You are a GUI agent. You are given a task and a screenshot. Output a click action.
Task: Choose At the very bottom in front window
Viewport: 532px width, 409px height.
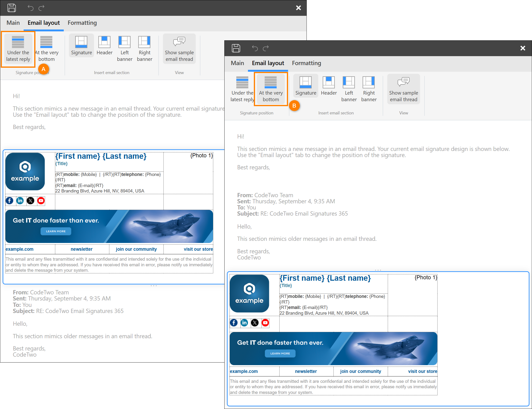[x=271, y=89]
